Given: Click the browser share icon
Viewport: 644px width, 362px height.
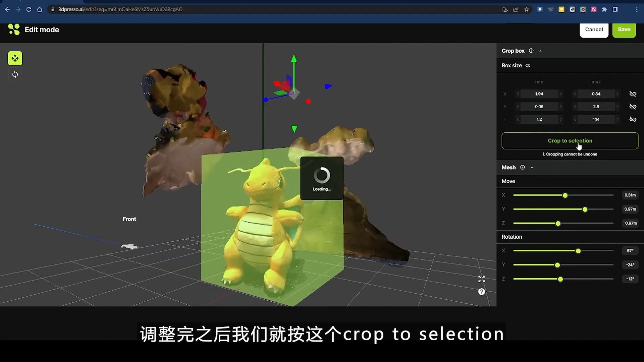Looking at the screenshot, I should pyautogui.click(x=516, y=9).
